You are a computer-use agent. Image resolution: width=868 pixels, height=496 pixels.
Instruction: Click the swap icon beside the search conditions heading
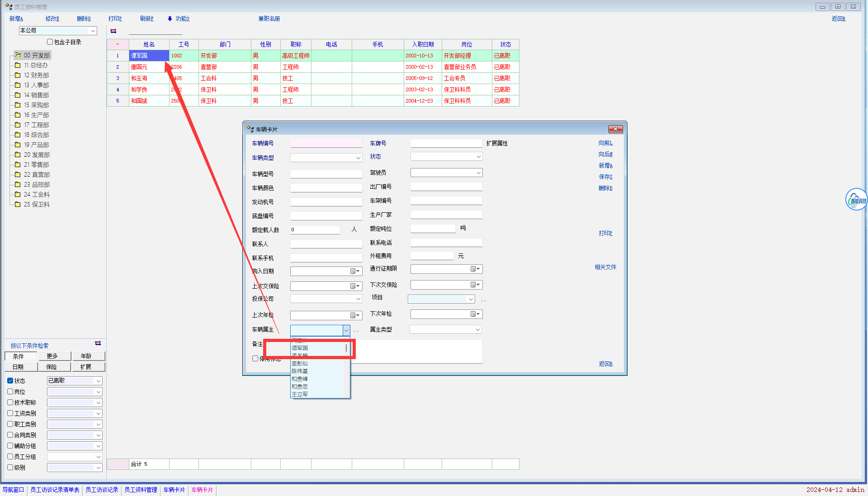pos(98,343)
